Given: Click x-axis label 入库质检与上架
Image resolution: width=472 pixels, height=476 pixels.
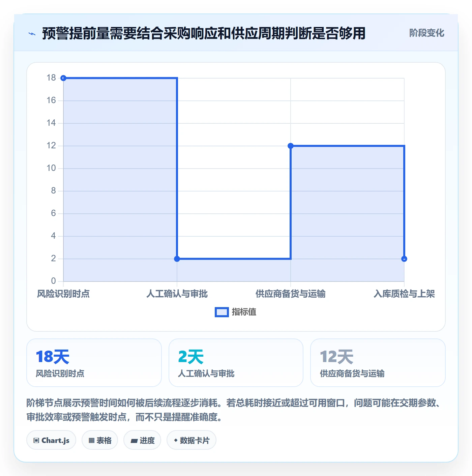Looking at the screenshot, I should point(404,294).
